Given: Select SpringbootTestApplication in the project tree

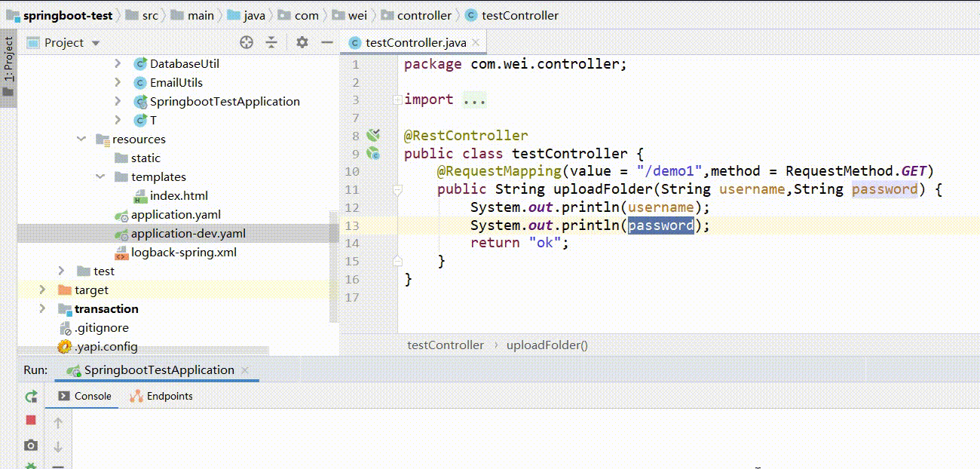Looking at the screenshot, I should point(225,101).
